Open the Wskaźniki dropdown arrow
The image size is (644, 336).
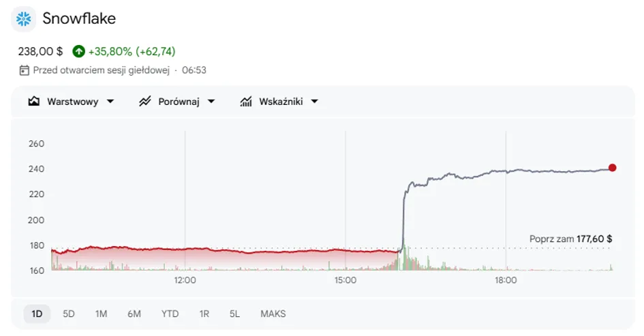pyautogui.click(x=314, y=102)
